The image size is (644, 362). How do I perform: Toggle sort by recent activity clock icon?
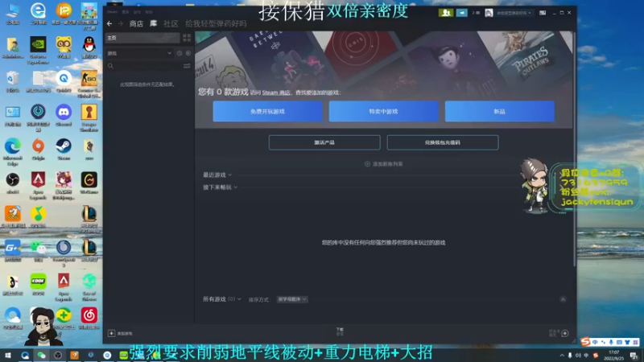coord(180,53)
